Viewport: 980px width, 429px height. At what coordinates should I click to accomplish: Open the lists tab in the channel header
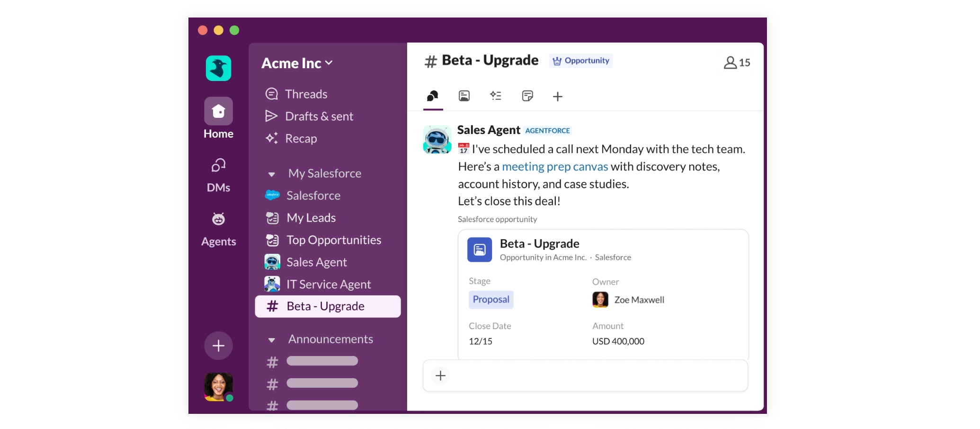[x=496, y=96]
